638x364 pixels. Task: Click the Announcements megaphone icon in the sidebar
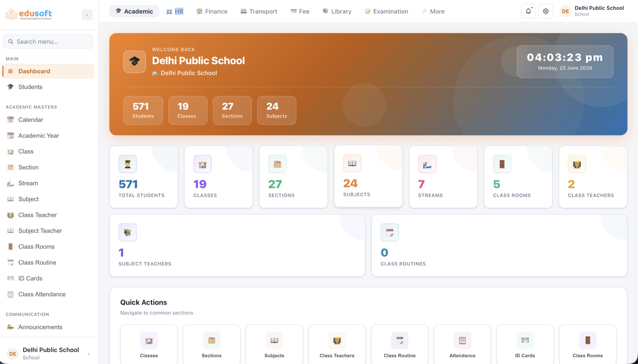tap(11, 327)
